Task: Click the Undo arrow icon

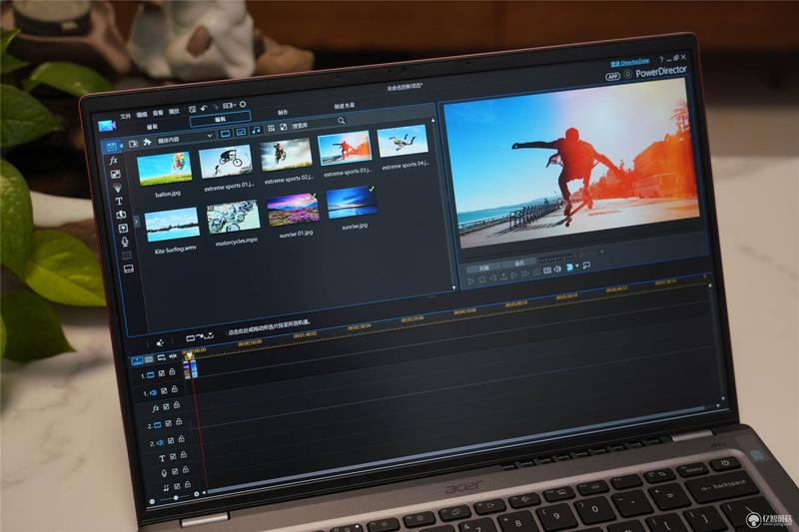Action: point(204,109)
